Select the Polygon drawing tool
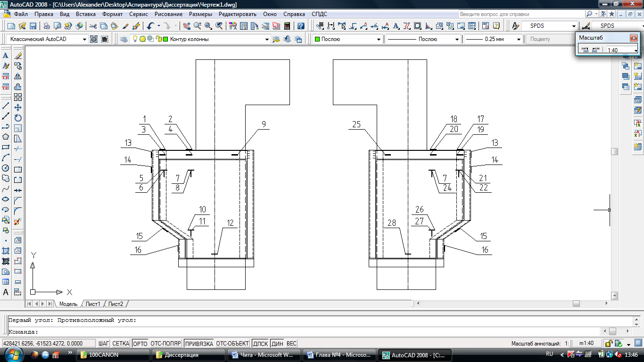 point(6,137)
